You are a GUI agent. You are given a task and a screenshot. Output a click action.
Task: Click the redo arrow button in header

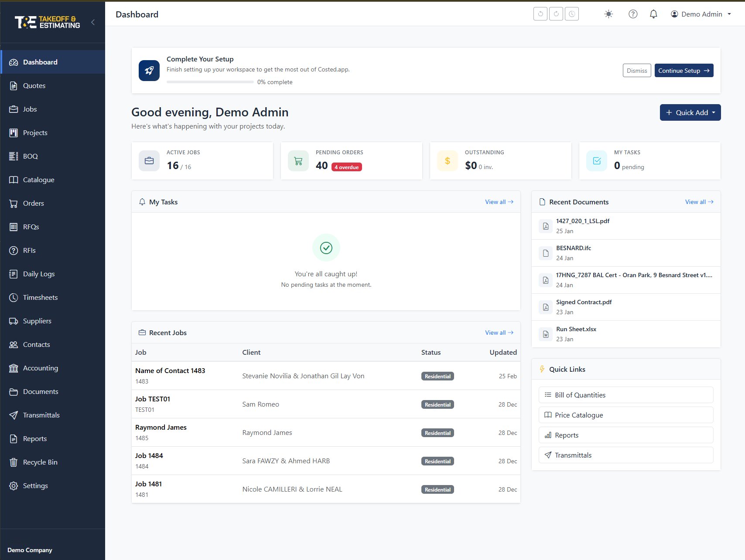(556, 14)
